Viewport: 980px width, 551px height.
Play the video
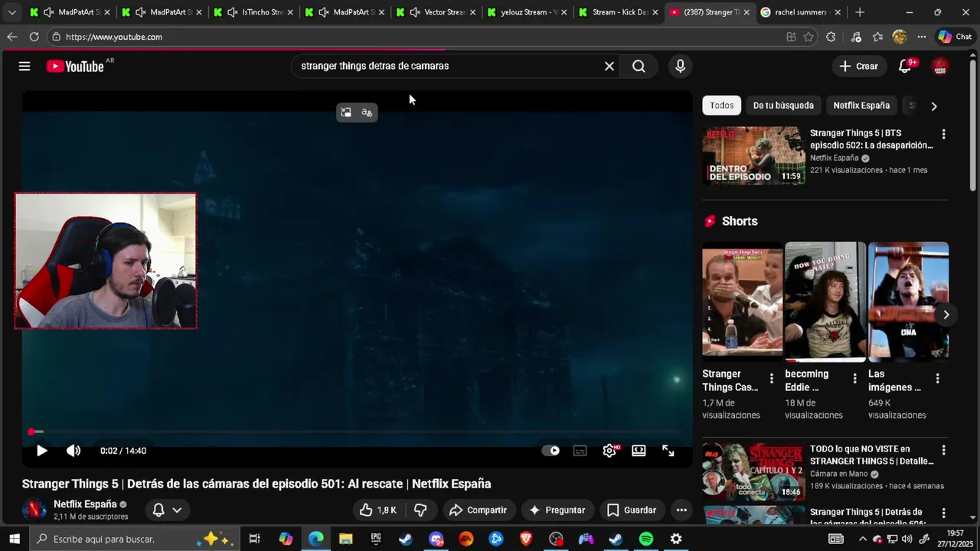42,451
